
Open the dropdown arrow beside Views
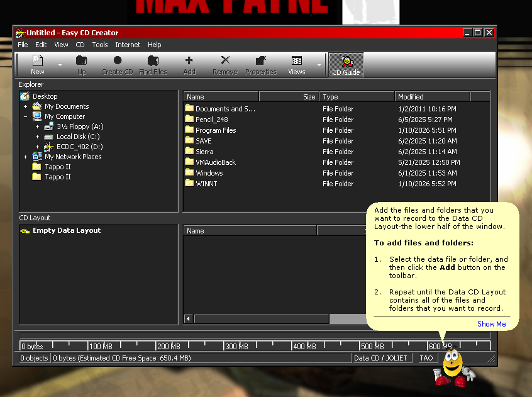[x=319, y=65]
